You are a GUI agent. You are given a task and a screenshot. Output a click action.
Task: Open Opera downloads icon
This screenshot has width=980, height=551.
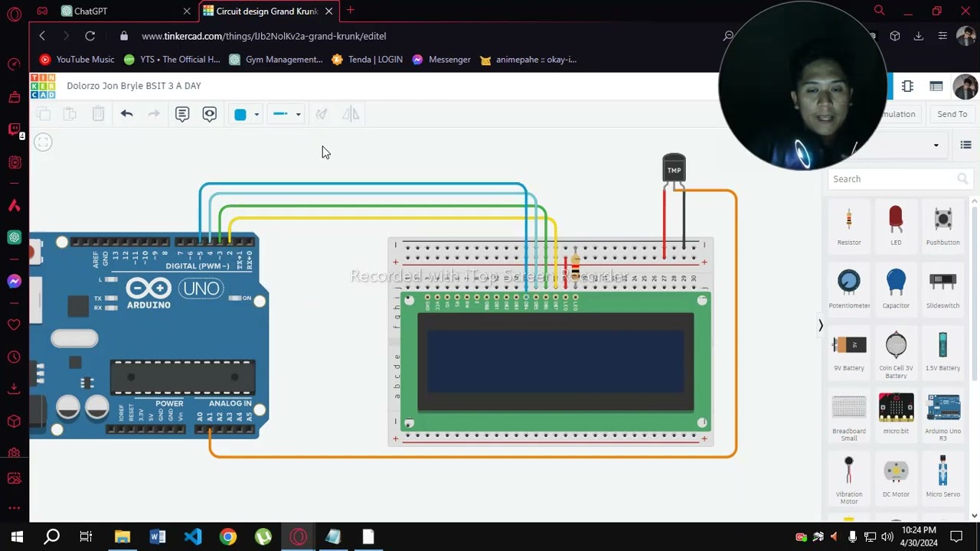point(919,36)
